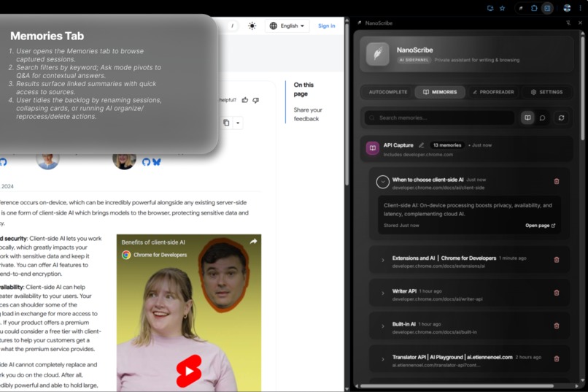Focus the Search memories field
588x392 pixels.
439,118
